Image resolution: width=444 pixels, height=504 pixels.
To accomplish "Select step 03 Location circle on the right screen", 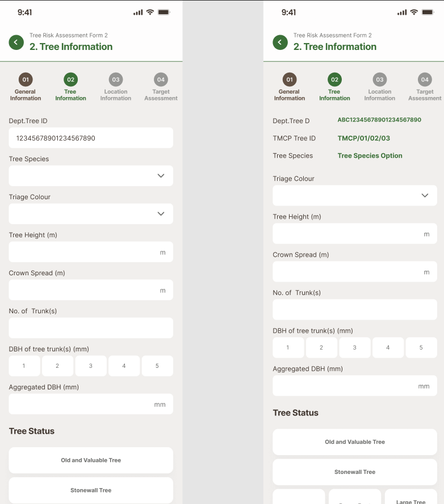I will tap(379, 79).
